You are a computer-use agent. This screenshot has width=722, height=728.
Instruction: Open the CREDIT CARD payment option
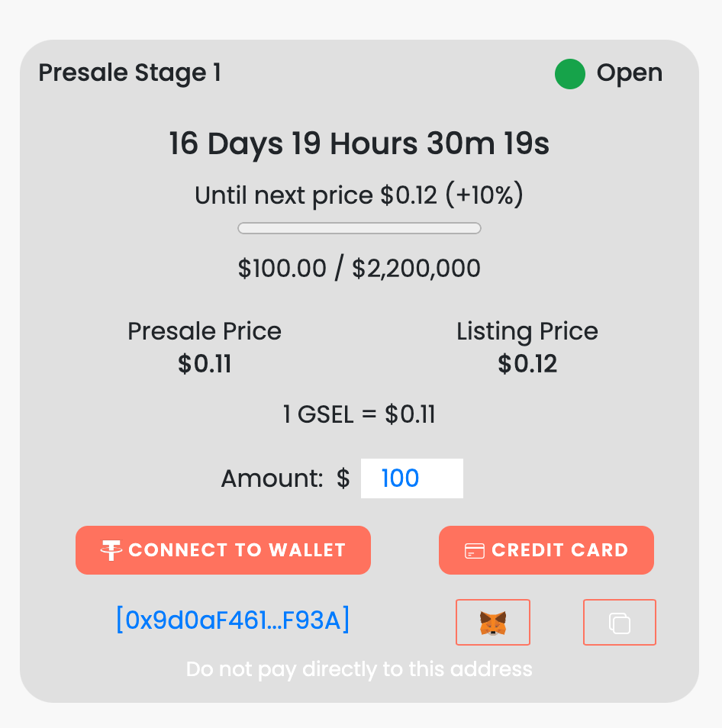546,549
